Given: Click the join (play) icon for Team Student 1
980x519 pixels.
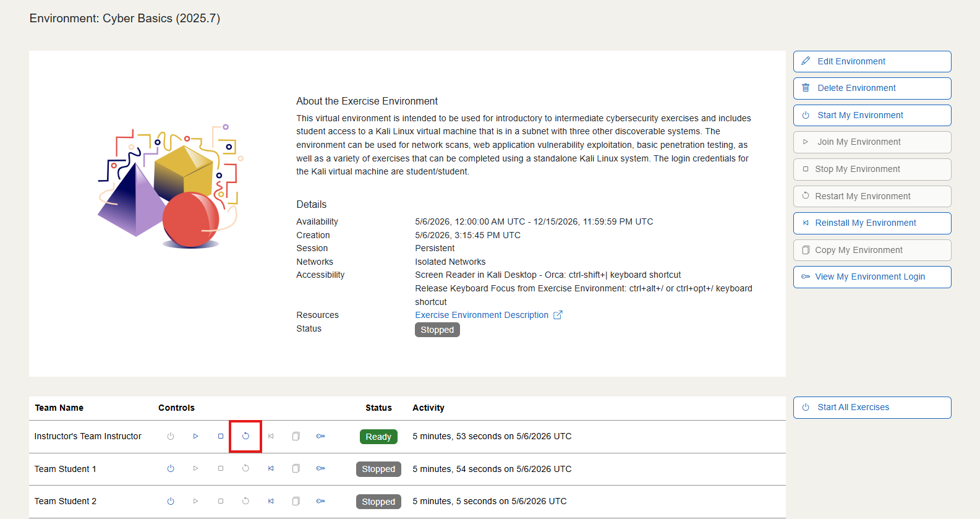Looking at the screenshot, I should (195, 468).
